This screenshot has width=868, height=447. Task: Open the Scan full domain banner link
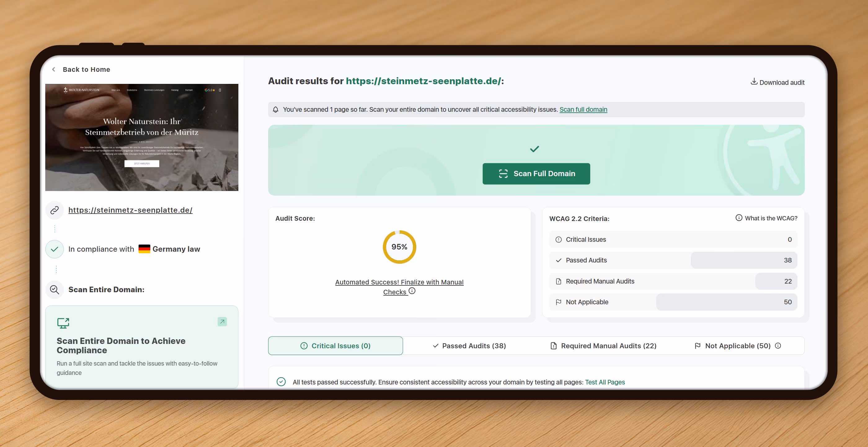pyautogui.click(x=583, y=109)
